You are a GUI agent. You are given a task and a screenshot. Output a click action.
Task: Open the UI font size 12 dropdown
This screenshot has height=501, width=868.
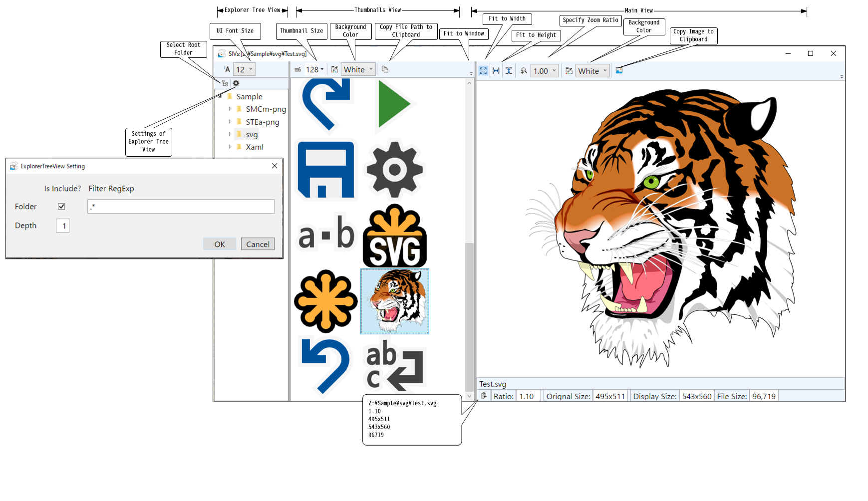click(x=244, y=69)
